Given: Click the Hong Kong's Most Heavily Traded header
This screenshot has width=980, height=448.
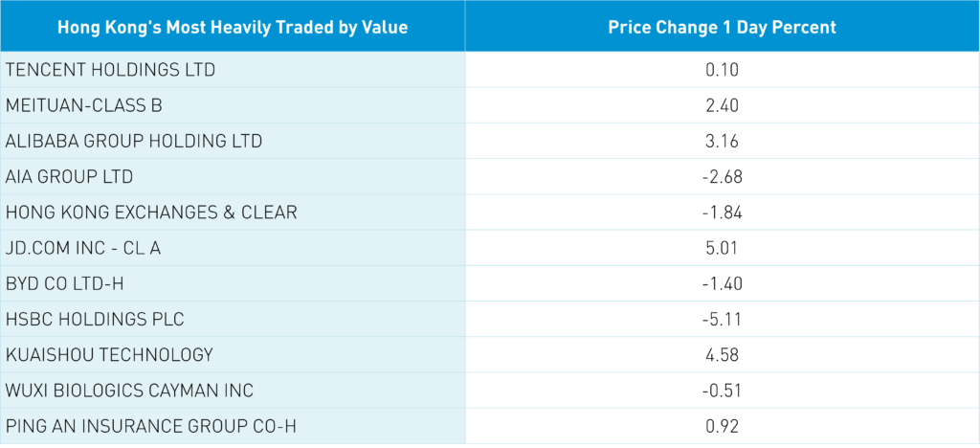Looking at the screenshot, I should (233, 27).
